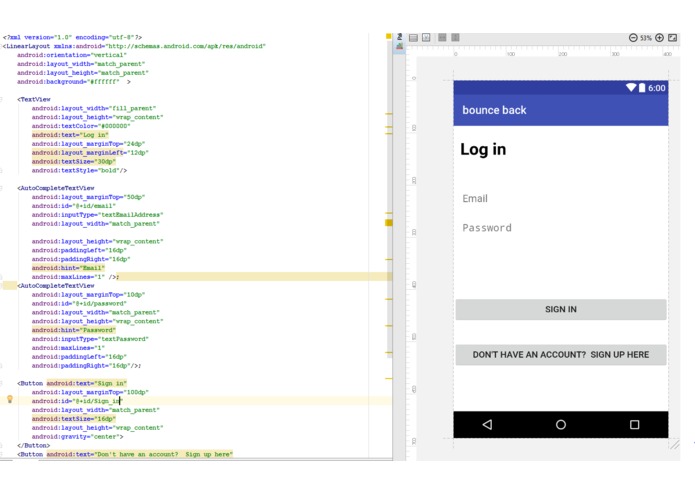The image size is (695, 494).
Task: Tap the home circle in phone navigation bar
Action: (561, 424)
